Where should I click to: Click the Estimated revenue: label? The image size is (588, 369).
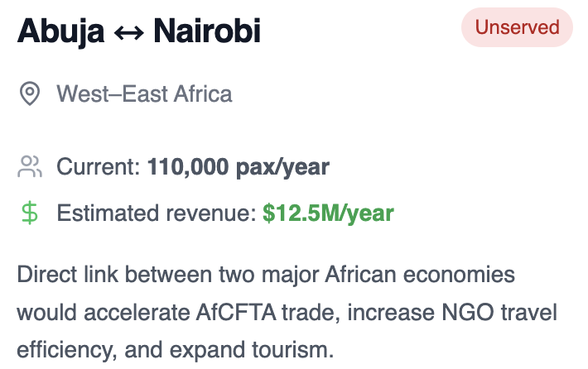[x=157, y=213]
